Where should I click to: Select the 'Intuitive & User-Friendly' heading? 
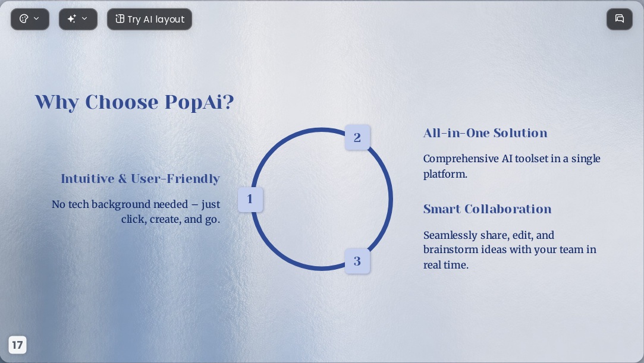click(x=140, y=179)
